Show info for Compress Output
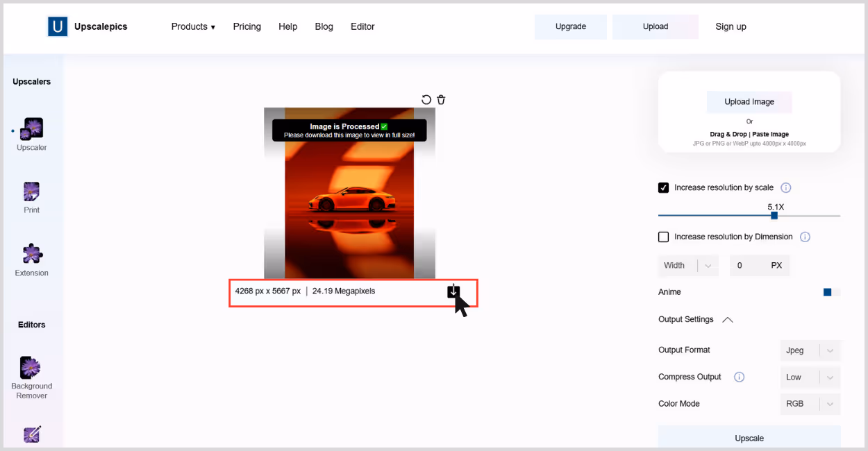 740,377
